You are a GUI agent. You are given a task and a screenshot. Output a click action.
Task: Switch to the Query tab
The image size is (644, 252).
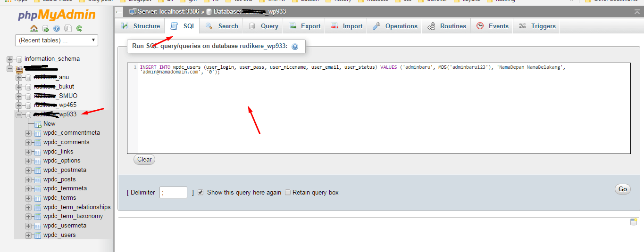(x=263, y=26)
